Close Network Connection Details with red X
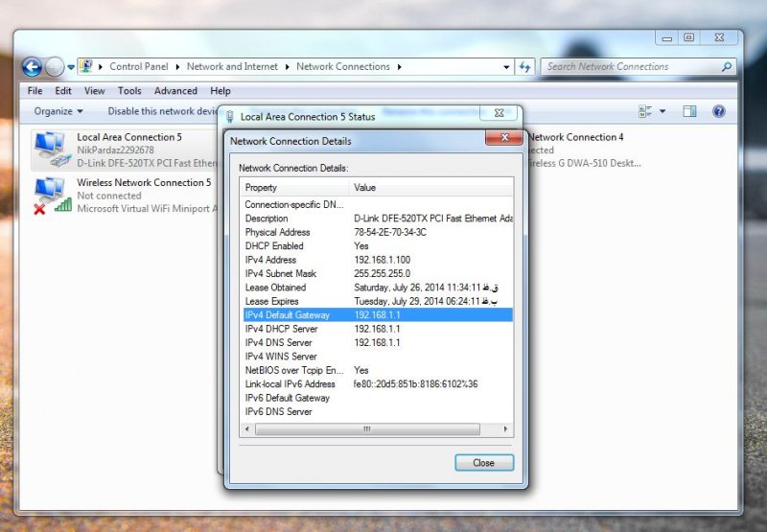This screenshot has height=532, width=767. [504, 137]
